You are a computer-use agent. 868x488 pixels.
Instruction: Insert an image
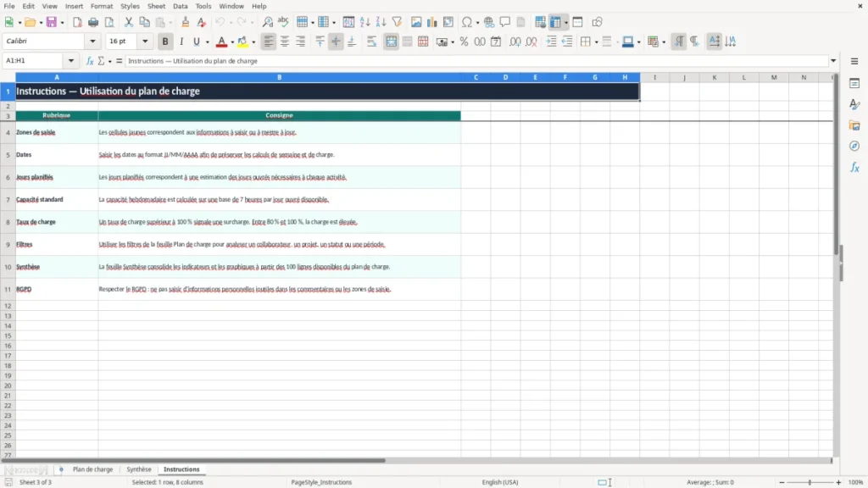pos(416,22)
